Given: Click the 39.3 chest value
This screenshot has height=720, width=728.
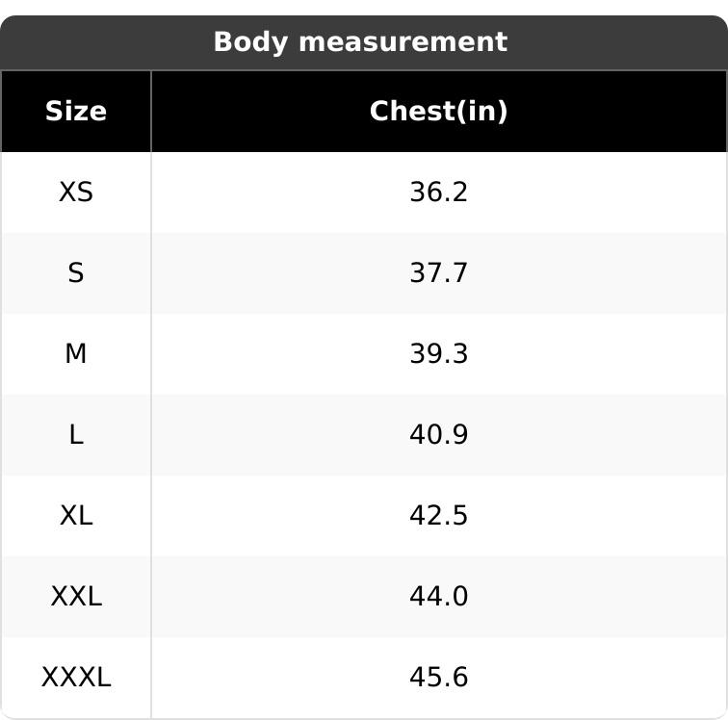Looking at the screenshot, I should click(438, 353).
